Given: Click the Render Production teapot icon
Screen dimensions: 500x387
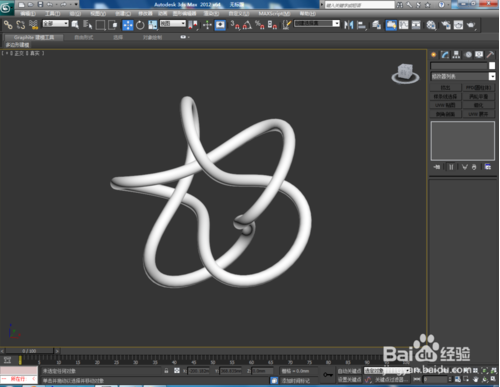Looking at the screenshot, I should coord(471,25).
